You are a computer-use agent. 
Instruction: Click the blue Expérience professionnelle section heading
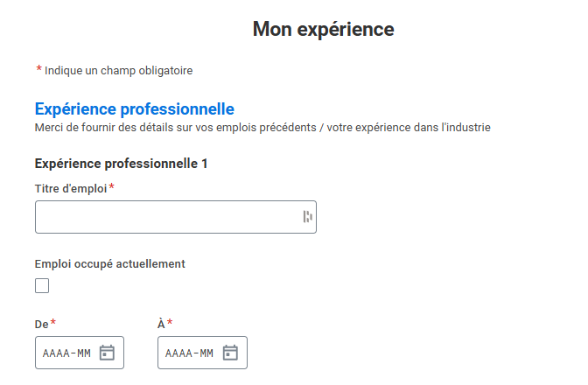tap(134, 109)
